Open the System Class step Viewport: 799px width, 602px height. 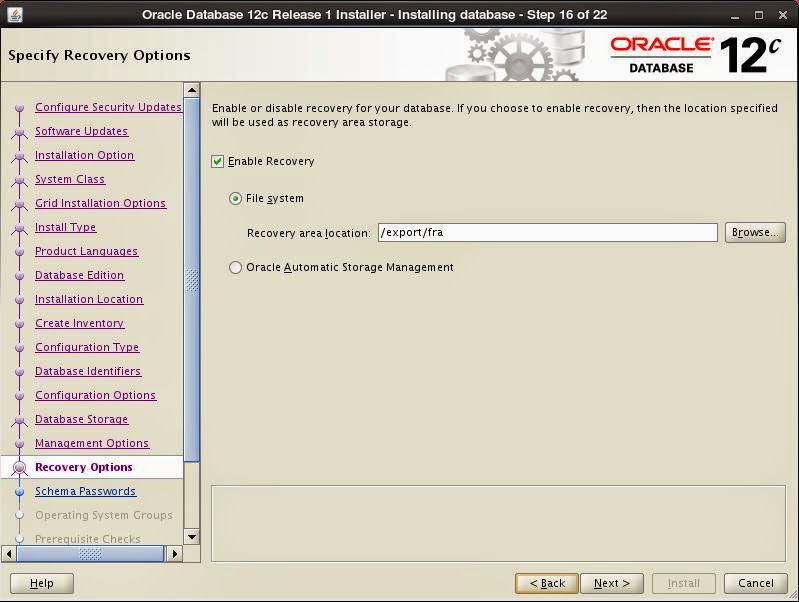click(x=70, y=179)
